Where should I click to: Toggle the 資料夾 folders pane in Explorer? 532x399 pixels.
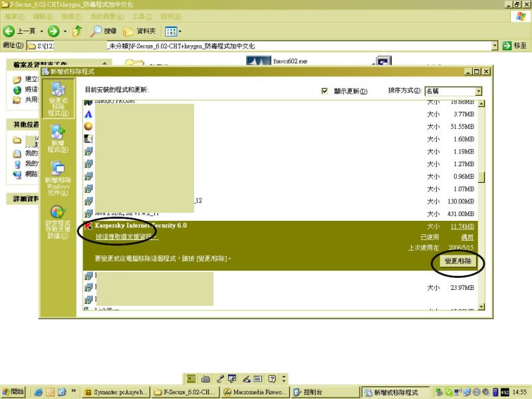pyautogui.click(x=140, y=31)
